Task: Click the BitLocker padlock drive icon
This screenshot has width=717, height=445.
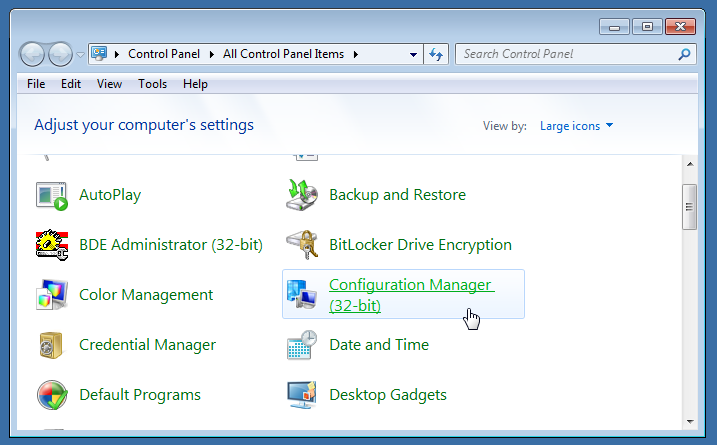Action: coord(302,245)
